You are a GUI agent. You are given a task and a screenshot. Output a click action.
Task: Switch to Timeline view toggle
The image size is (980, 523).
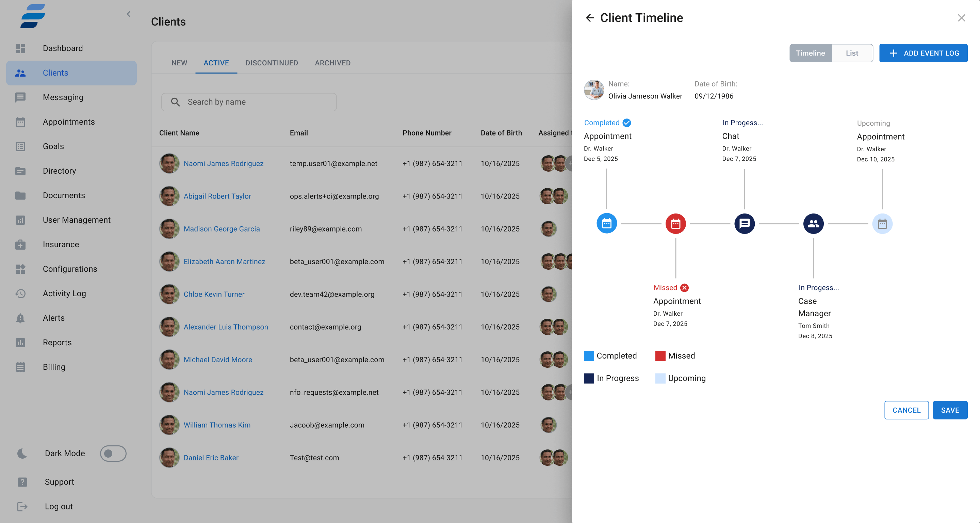click(x=810, y=53)
